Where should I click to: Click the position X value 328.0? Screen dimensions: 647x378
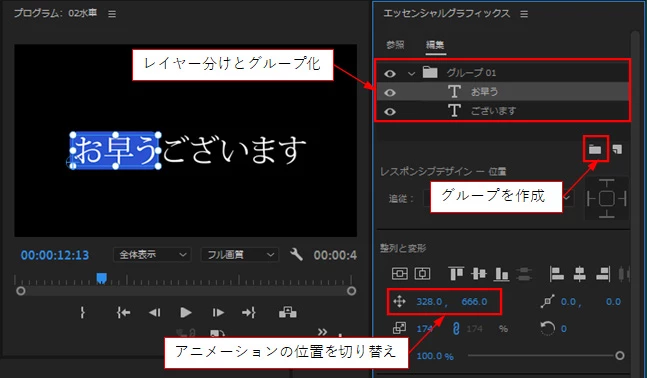click(x=429, y=302)
